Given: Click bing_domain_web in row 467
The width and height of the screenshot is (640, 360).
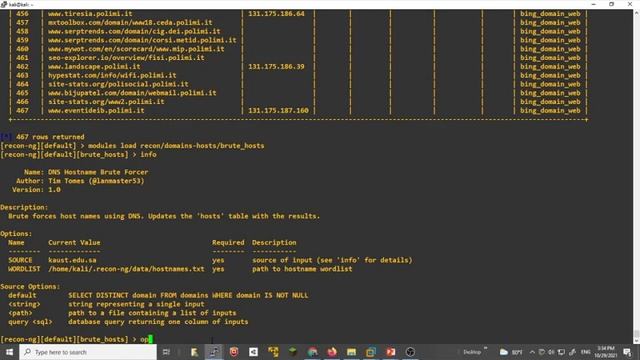Looking at the screenshot, I should click(x=550, y=111).
